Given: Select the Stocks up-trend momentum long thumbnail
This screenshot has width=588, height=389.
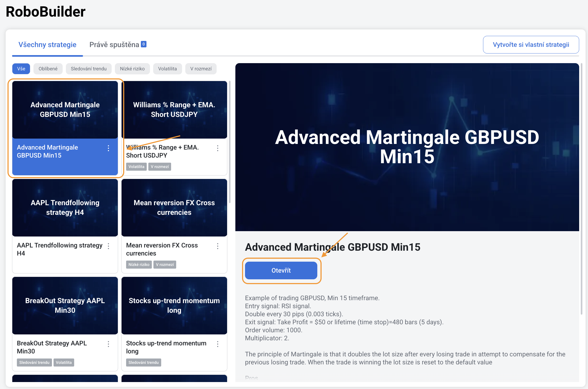Looking at the screenshot, I should click(x=174, y=306).
